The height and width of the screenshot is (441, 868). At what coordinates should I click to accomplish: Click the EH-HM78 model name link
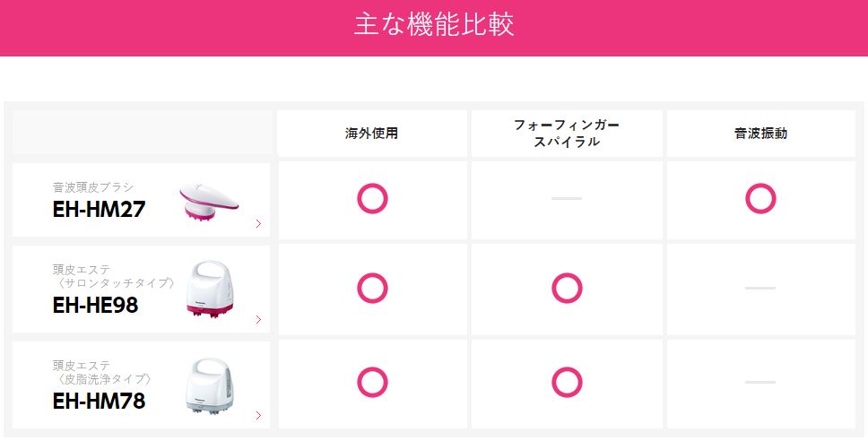[99, 401]
